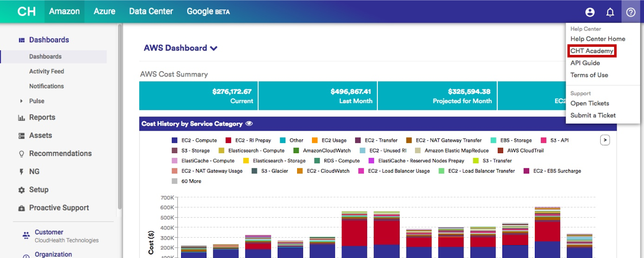Switch to the Google BETA tab
The width and height of the screenshot is (644, 258).
pyautogui.click(x=208, y=11)
